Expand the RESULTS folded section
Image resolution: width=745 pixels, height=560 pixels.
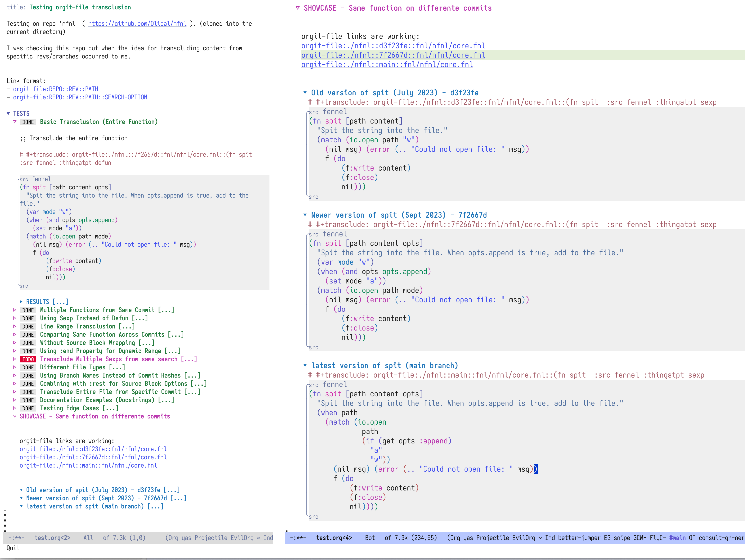pos(21,302)
